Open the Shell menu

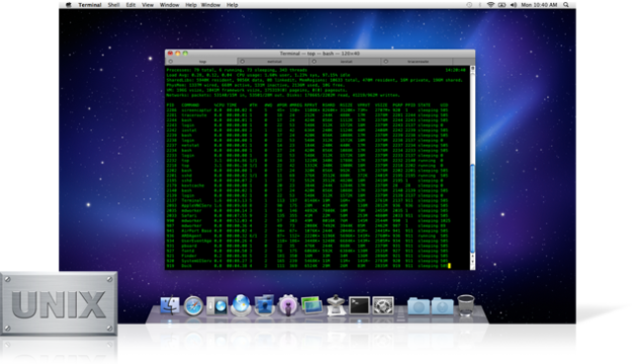tap(114, 5)
